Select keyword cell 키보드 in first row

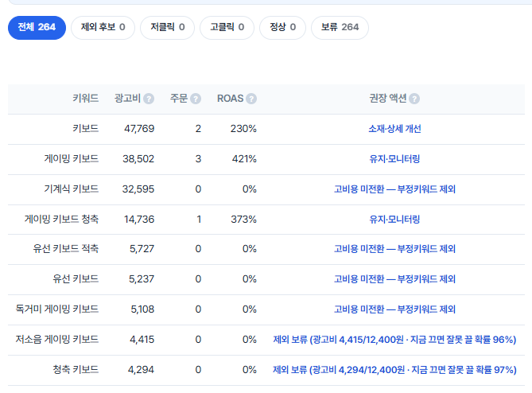click(x=86, y=129)
